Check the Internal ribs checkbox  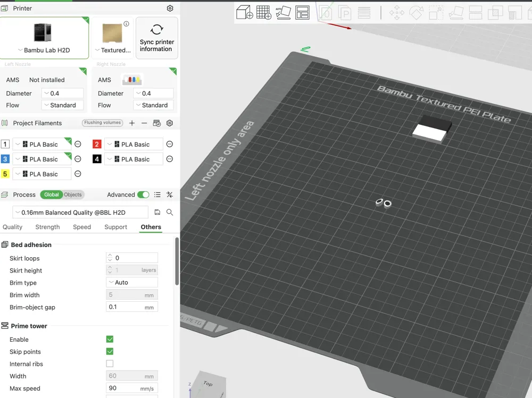coord(110,363)
